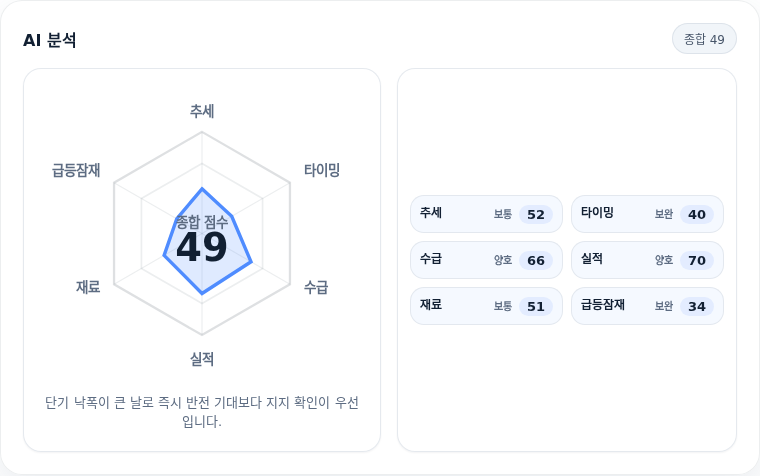Screen dimensions: 760x476
Task: Select the 추세 score row
Action: (486, 214)
